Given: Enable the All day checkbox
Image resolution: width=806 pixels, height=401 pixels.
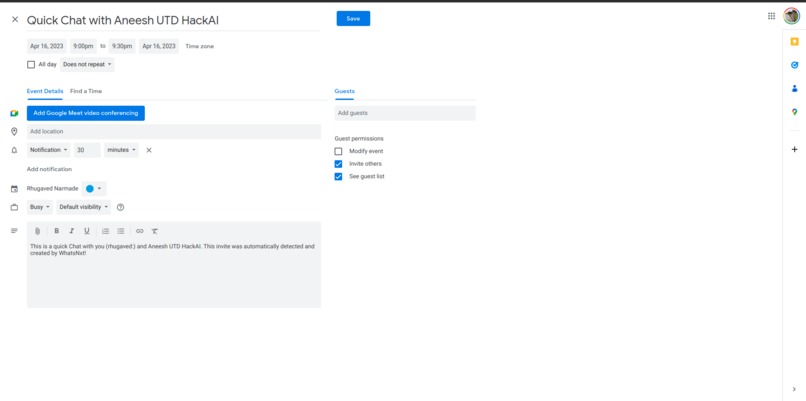Looking at the screenshot, I should (x=31, y=65).
